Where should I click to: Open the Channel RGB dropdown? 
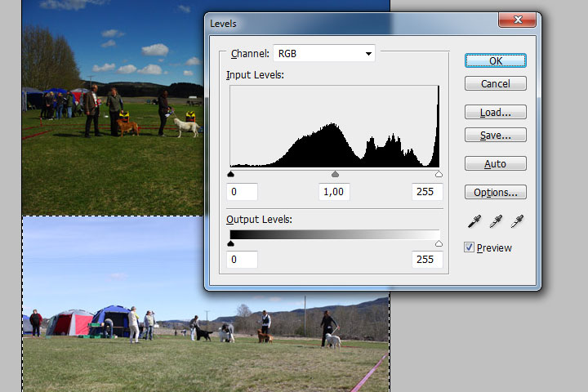tap(323, 54)
